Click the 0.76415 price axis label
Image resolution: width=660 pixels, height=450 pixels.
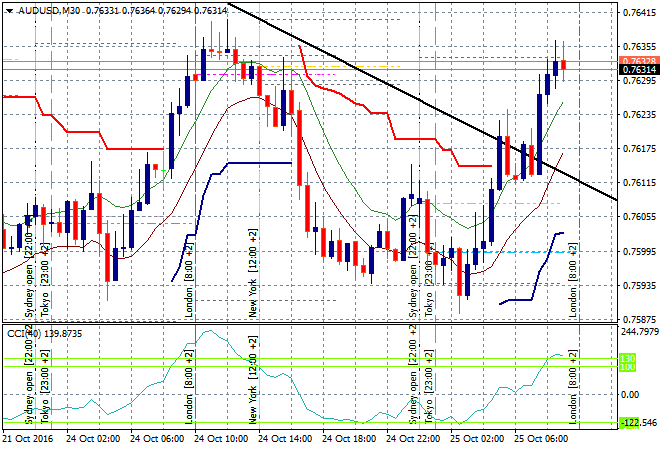[x=639, y=13]
